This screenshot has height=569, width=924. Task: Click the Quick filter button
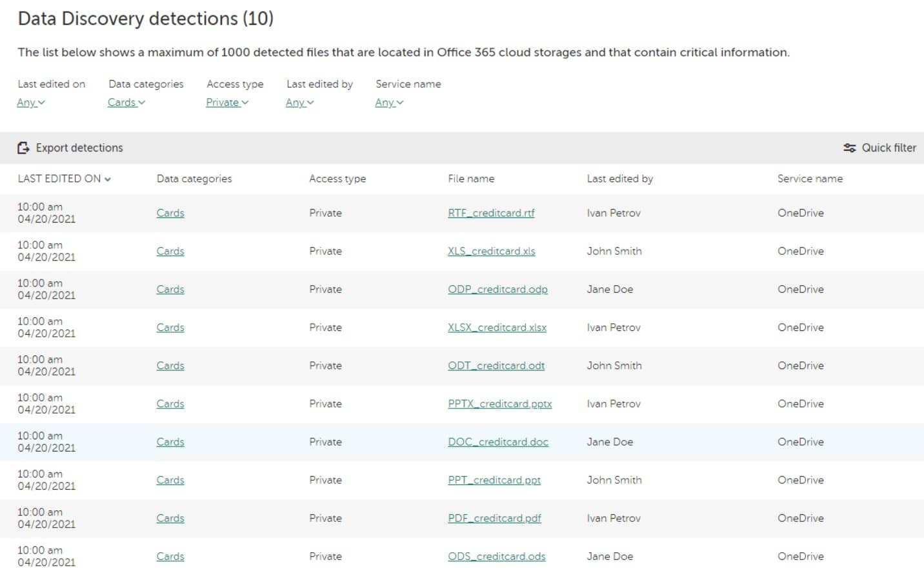click(x=879, y=148)
